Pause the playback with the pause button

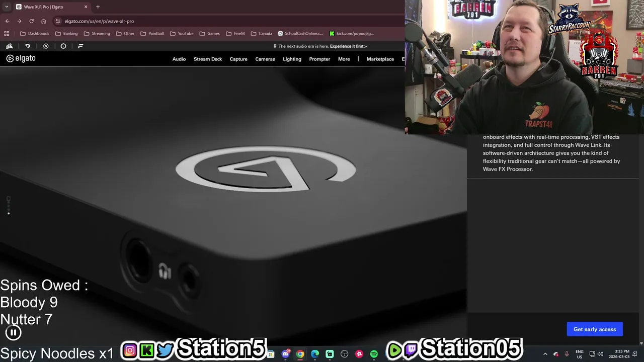click(13, 332)
